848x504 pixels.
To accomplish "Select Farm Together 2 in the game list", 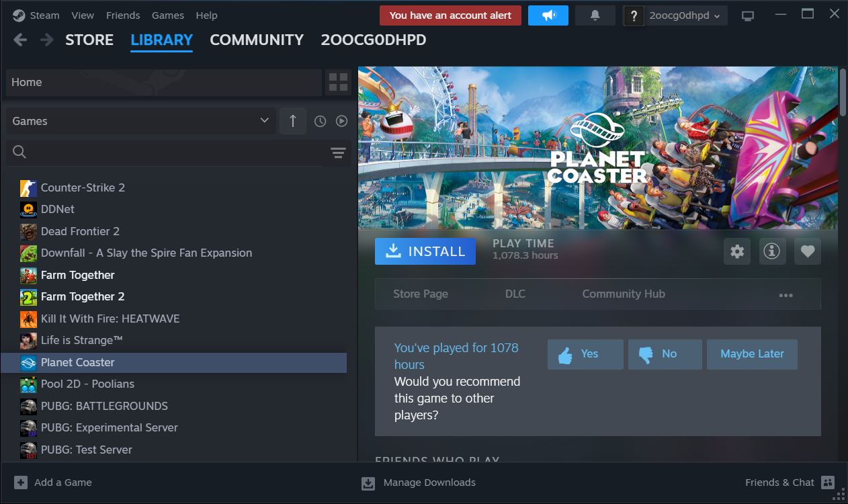I will [173, 297].
